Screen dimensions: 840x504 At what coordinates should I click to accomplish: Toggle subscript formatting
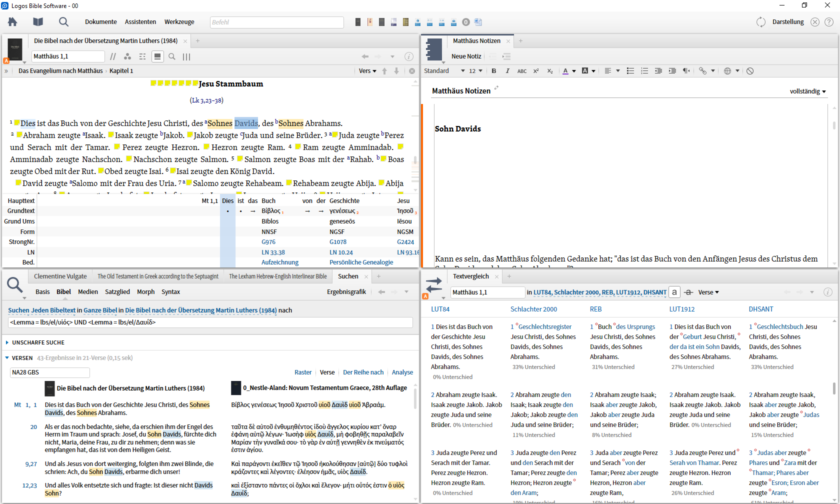pyautogui.click(x=550, y=71)
